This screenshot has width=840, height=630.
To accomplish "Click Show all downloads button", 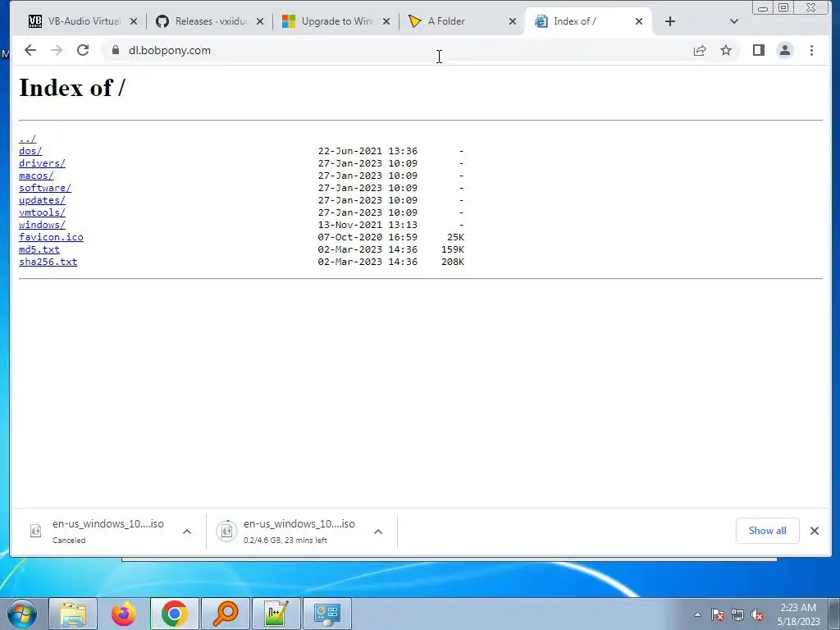I will click(767, 531).
